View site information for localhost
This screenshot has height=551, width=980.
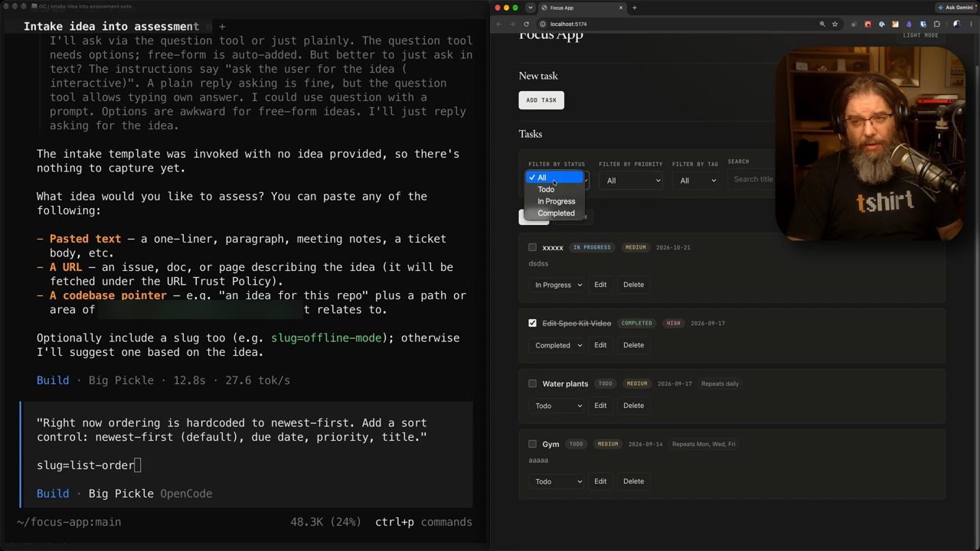[543, 24]
